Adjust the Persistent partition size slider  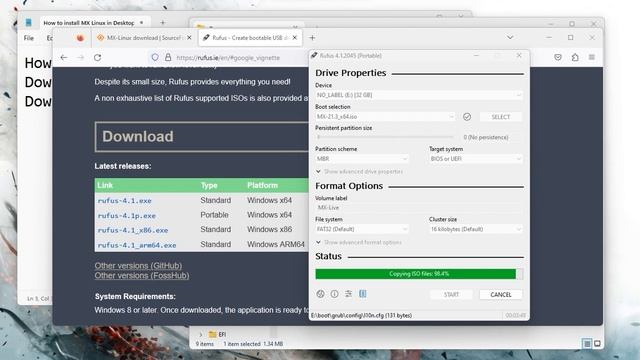click(385, 138)
